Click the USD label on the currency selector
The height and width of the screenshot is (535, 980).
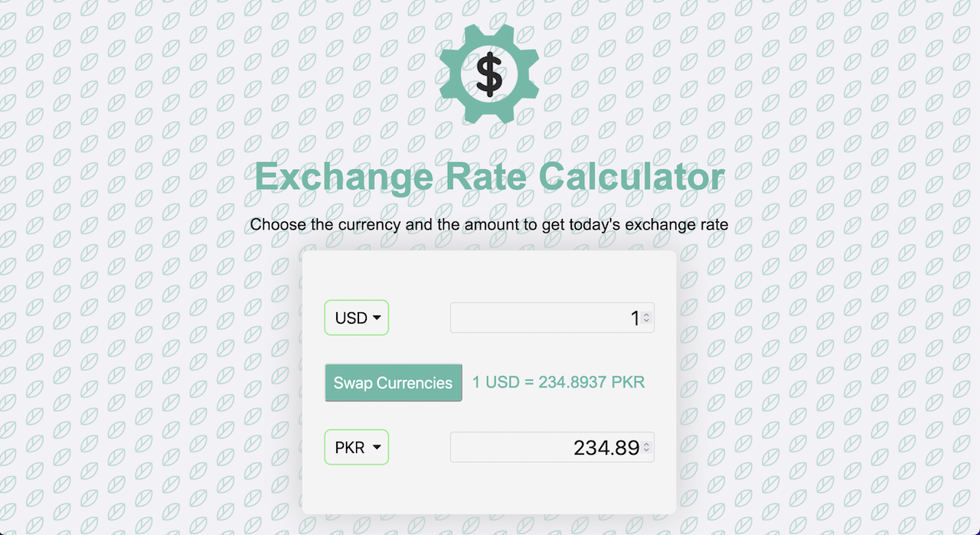coord(350,317)
